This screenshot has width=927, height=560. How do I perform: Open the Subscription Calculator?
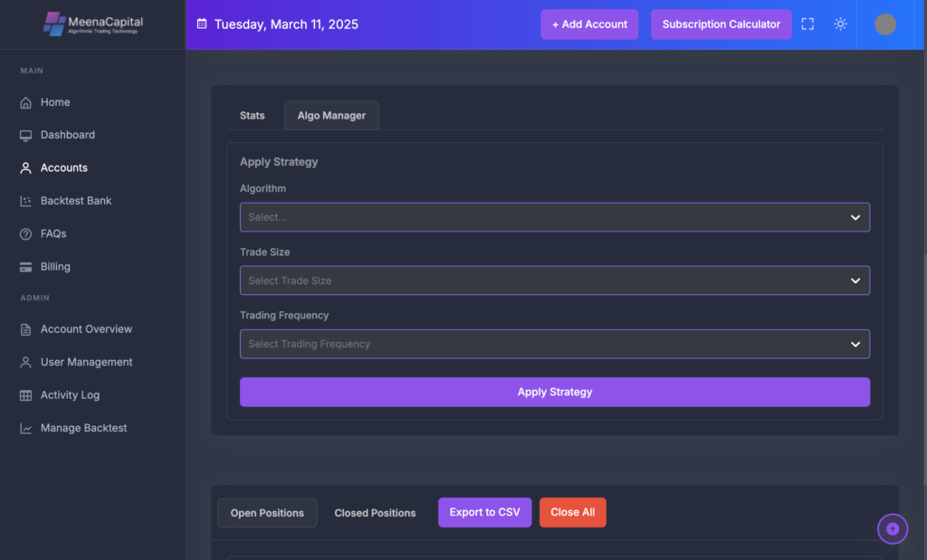[721, 24]
